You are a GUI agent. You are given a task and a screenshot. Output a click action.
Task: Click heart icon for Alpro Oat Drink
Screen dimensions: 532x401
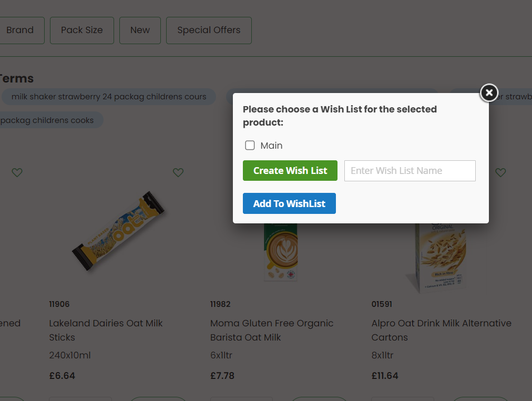coord(500,172)
